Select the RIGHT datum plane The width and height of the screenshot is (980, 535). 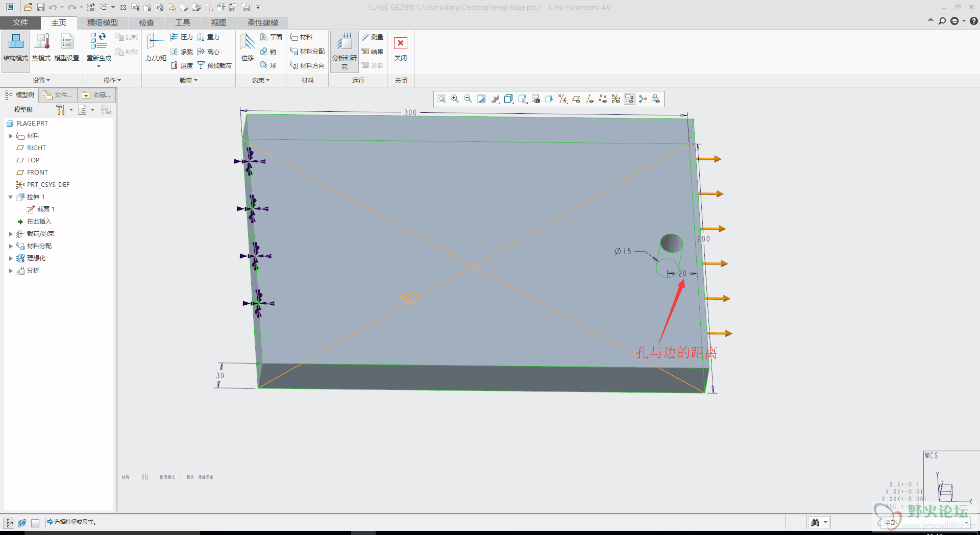click(x=31, y=148)
